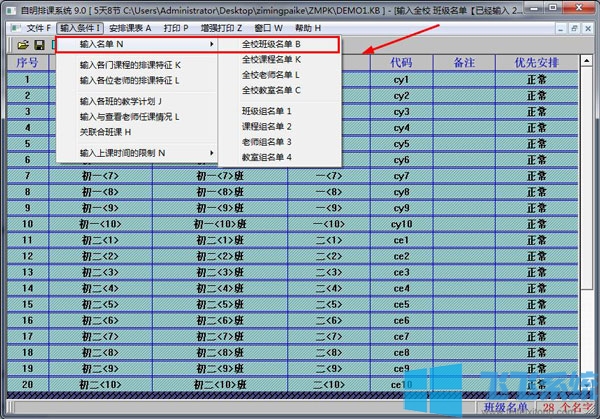Click cell 初一<8>班

coord(220,192)
